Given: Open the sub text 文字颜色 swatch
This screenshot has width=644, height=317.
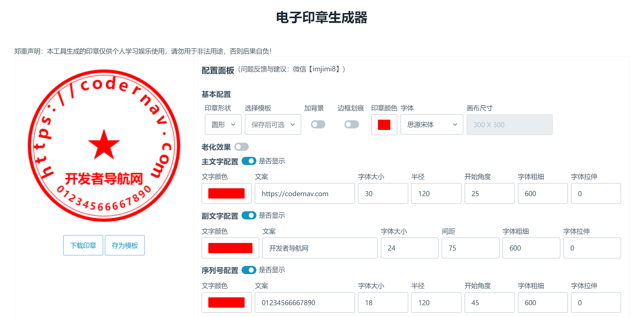Looking at the screenshot, I should [230, 248].
